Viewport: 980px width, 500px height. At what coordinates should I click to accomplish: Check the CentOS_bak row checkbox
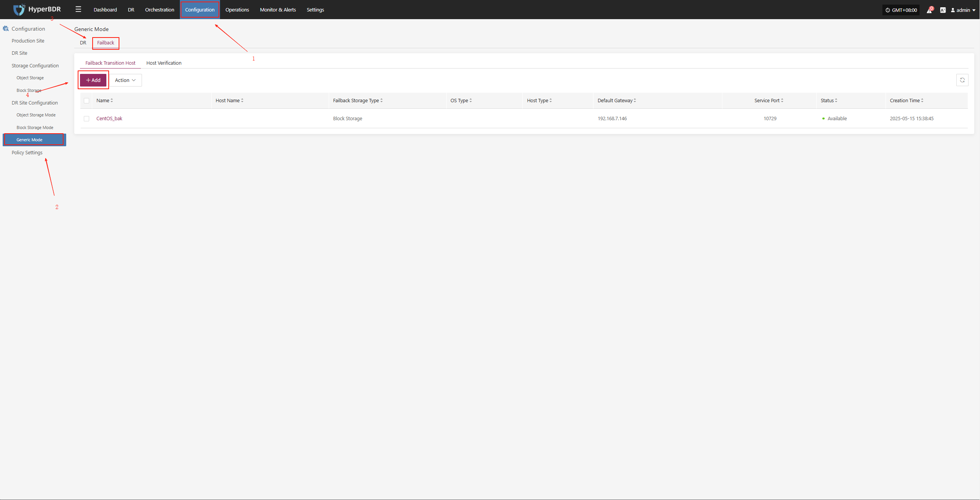pos(86,119)
